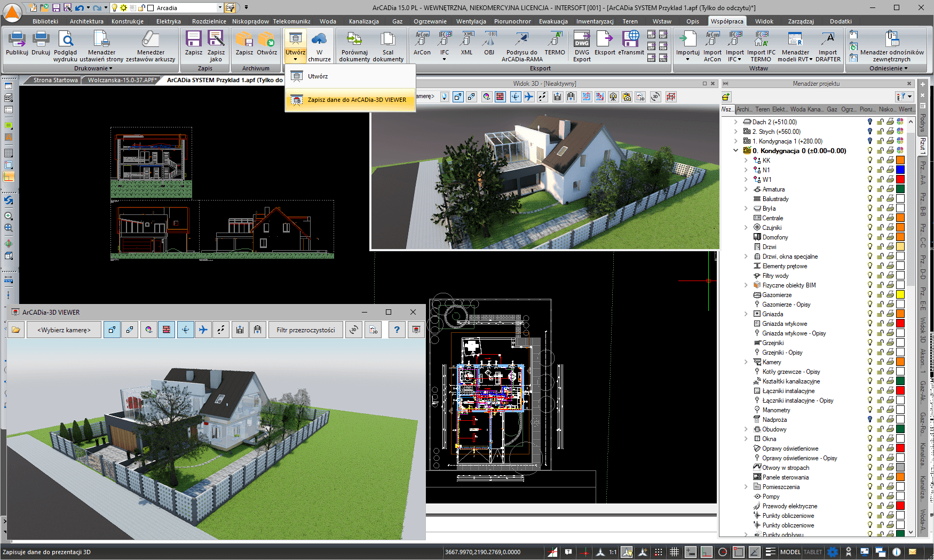Click the TERMO export icon
This screenshot has width=934, height=560.
click(555, 39)
